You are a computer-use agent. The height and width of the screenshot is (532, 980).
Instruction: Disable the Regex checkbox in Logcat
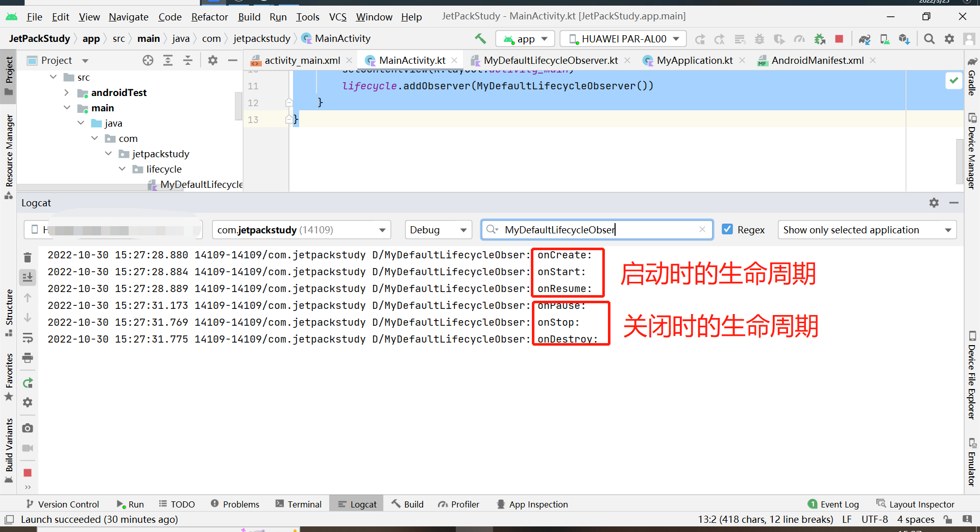pyautogui.click(x=728, y=230)
